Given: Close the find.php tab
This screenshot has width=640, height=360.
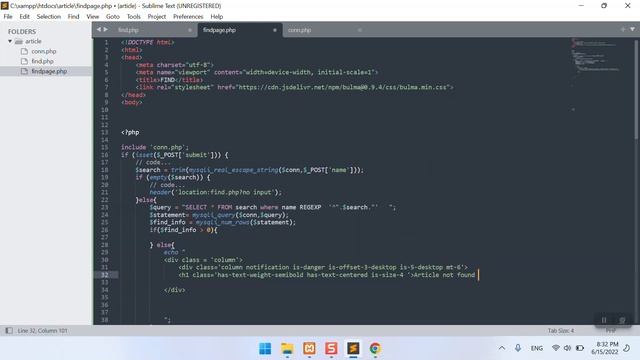Looking at the screenshot, I should (x=190, y=30).
